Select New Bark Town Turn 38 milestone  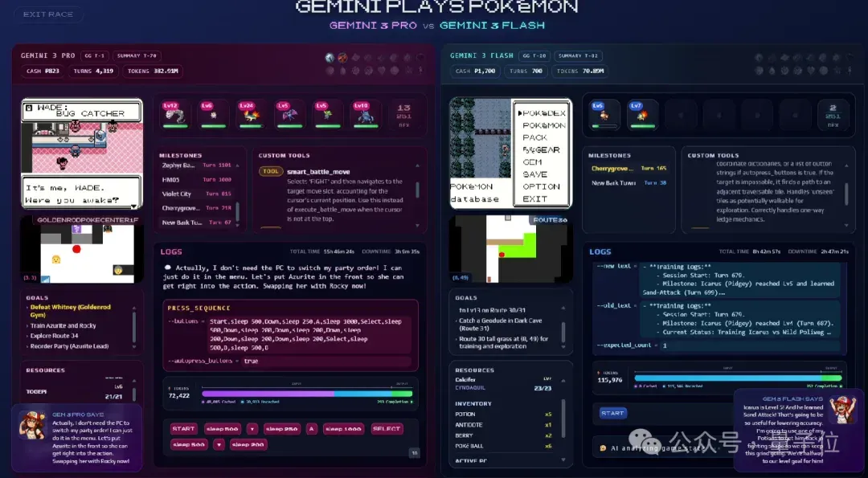[x=628, y=182]
